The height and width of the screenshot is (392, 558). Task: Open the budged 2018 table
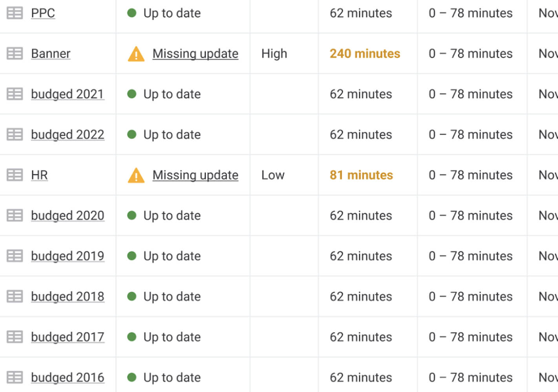click(x=67, y=296)
